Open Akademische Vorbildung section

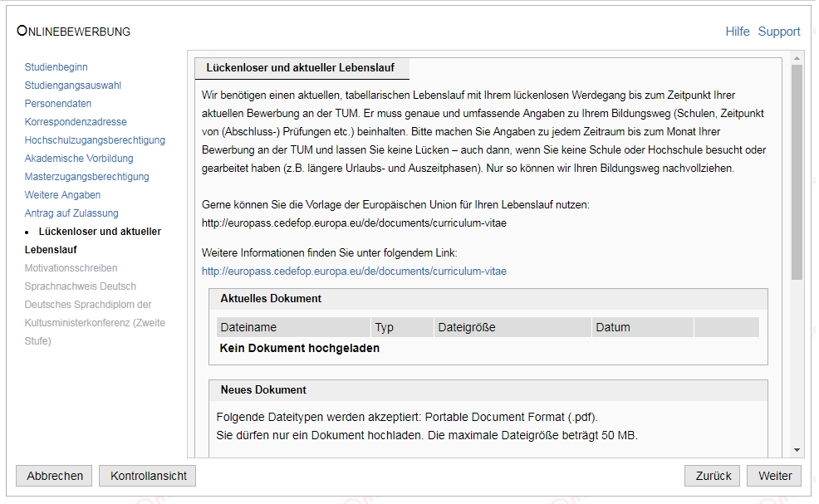tap(79, 159)
